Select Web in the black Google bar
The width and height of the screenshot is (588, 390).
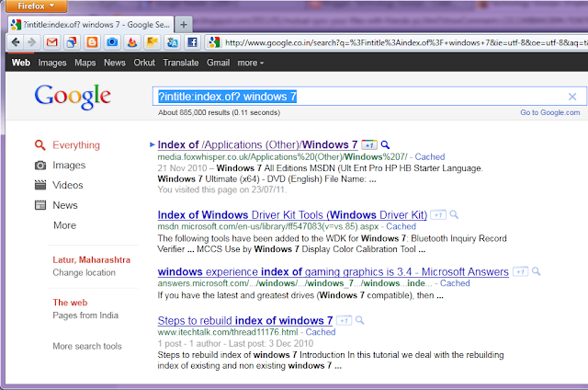(21, 63)
